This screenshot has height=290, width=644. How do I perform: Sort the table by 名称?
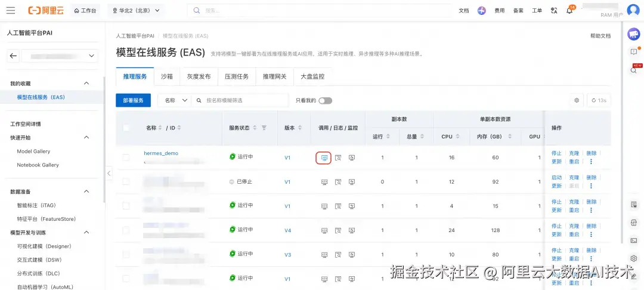tap(160, 128)
